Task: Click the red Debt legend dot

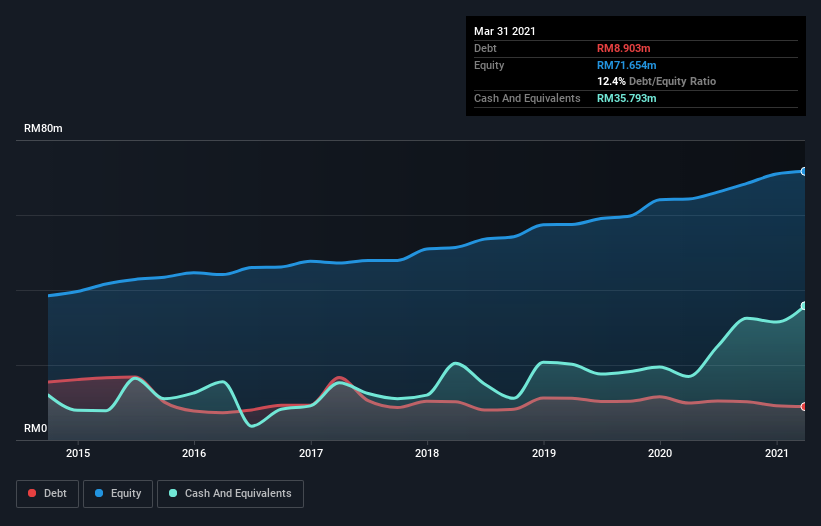Action: pyautogui.click(x=33, y=493)
